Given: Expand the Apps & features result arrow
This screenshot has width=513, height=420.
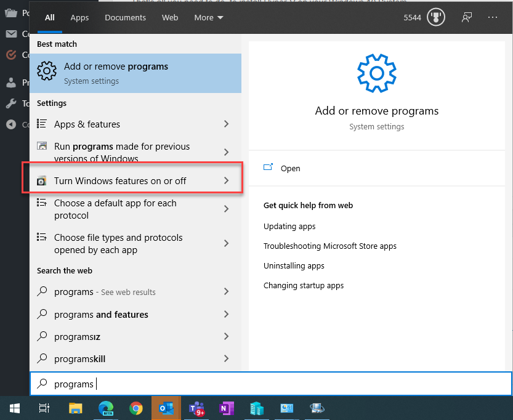Looking at the screenshot, I should point(226,124).
